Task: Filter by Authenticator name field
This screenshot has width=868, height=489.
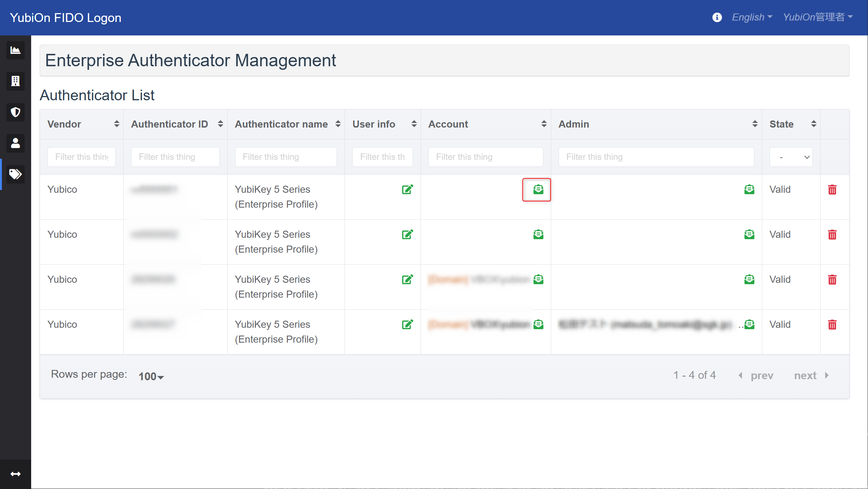Action: pos(286,157)
